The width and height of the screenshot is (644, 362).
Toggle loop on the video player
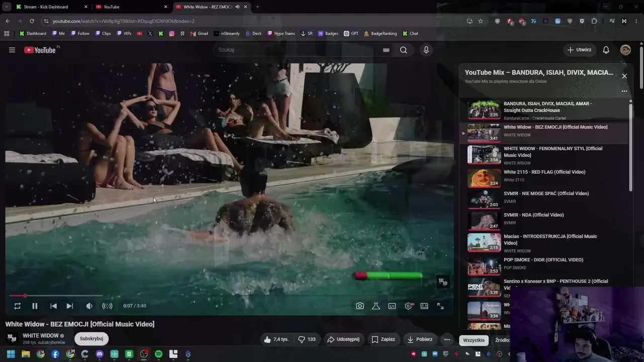pyautogui.click(x=17, y=306)
